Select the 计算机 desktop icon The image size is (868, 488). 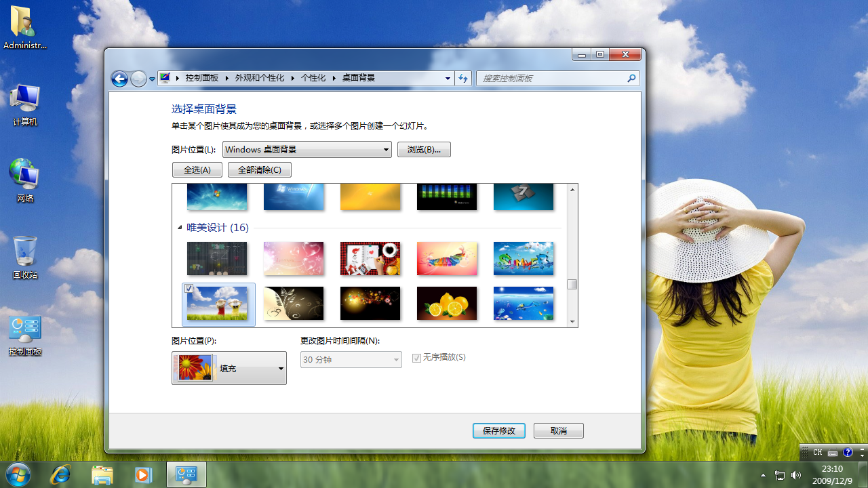pyautogui.click(x=25, y=106)
